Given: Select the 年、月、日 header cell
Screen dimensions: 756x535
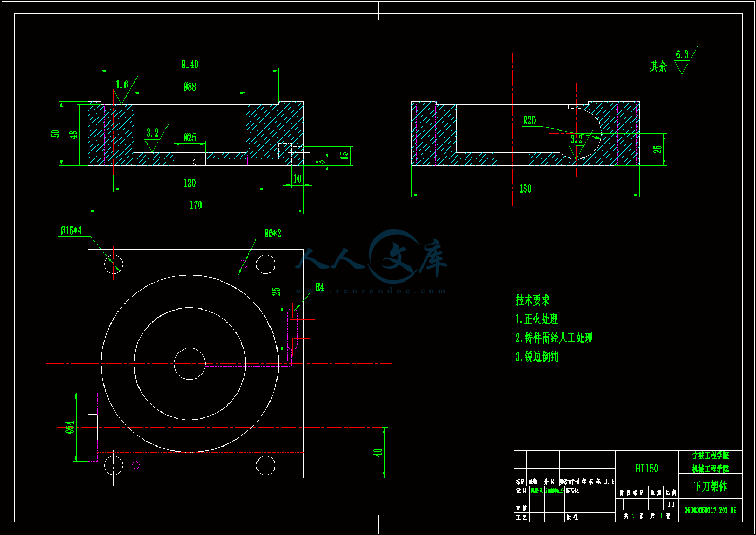Looking at the screenshot, I should (x=605, y=481).
